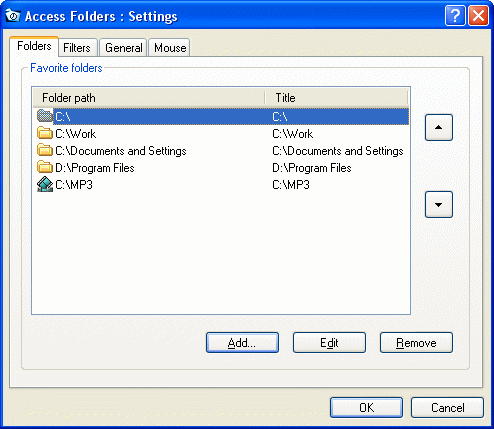Click the folder icon beside D:\Program Files
The height and width of the screenshot is (429, 494).
(45, 168)
